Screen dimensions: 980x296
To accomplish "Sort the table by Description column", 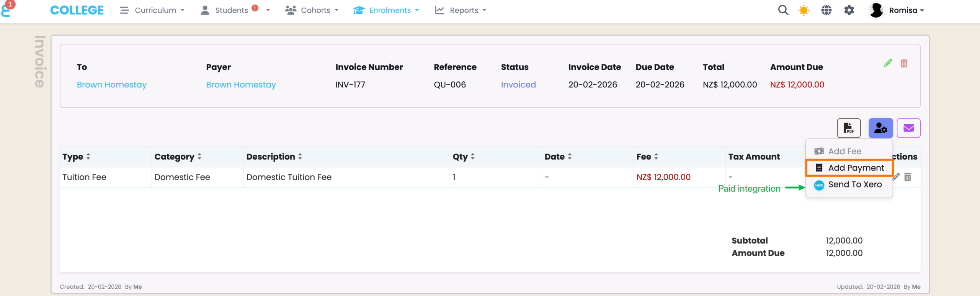I will tap(274, 157).
